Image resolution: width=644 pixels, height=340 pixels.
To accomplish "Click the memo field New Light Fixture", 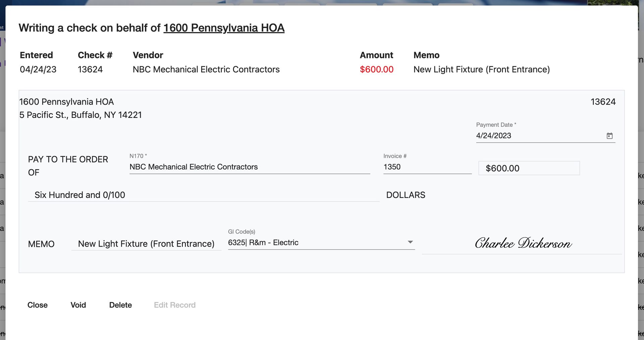I will [x=146, y=244].
